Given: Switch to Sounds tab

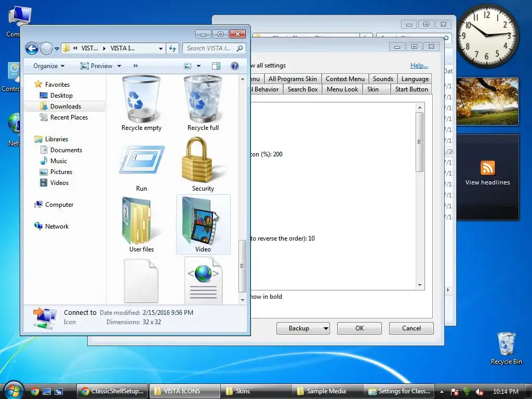Looking at the screenshot, I should coord(383,79).
